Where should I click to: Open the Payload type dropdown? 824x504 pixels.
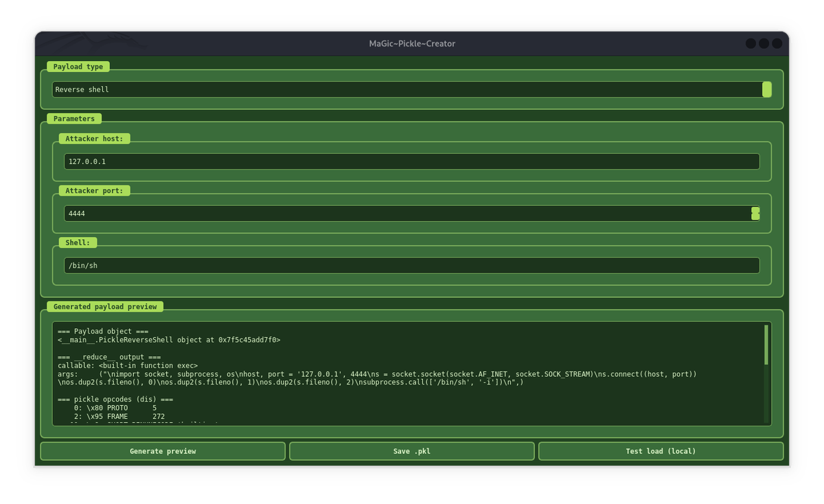click(412, 89)
